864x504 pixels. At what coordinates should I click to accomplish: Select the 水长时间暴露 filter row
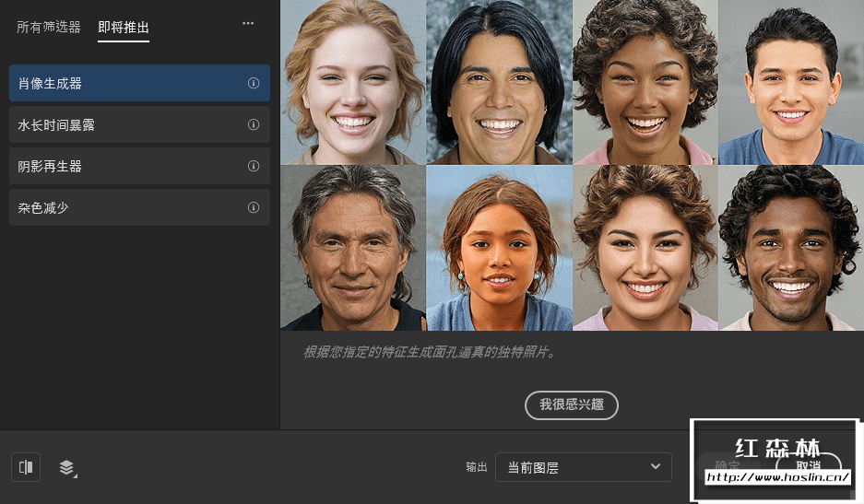click(139, 125)
